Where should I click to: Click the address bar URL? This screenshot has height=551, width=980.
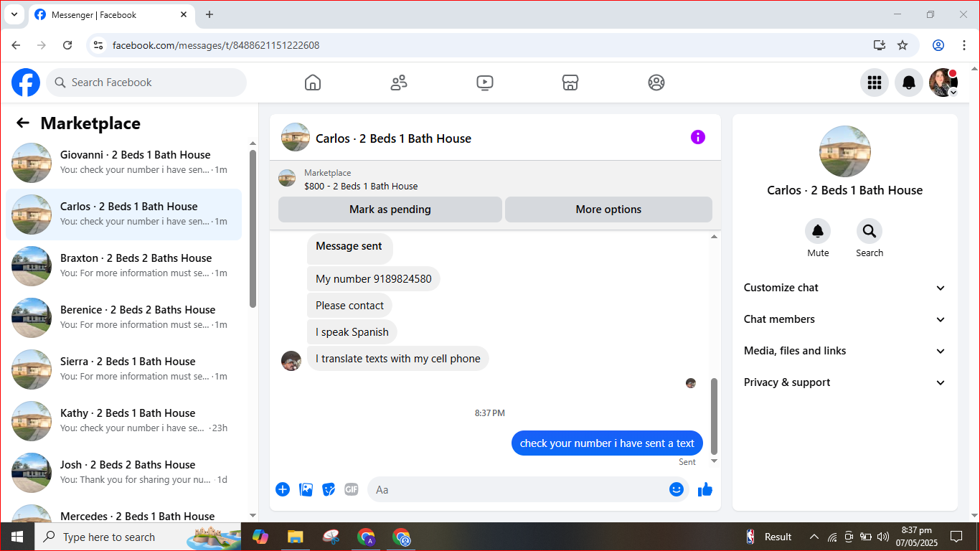(x=216, y=45)
